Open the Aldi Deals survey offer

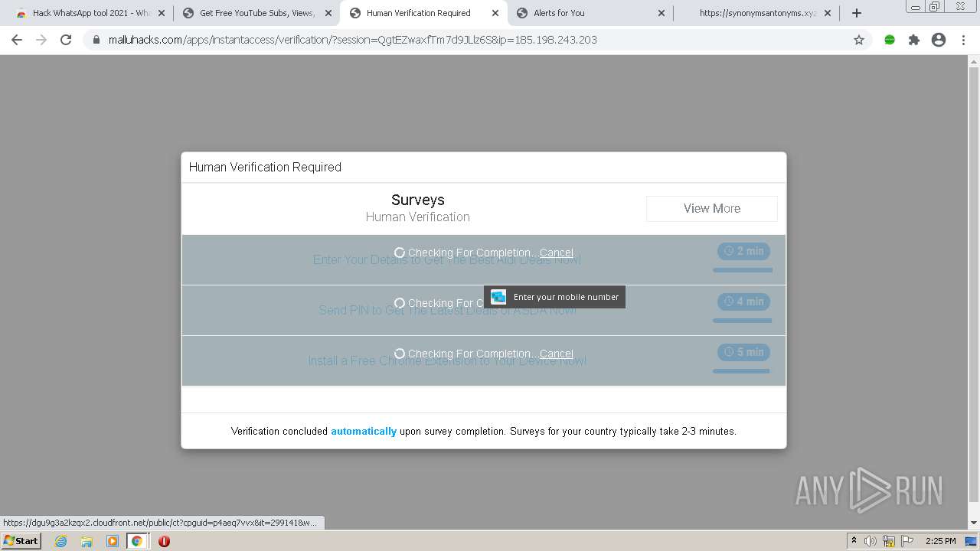click(x=447, y=260)
